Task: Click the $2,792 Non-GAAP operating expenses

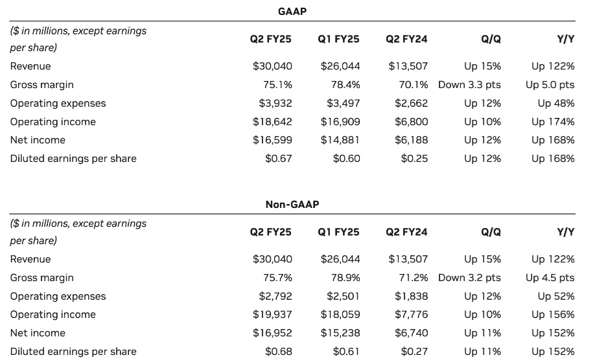Action: pyautogui.click(x=275, y=296)
